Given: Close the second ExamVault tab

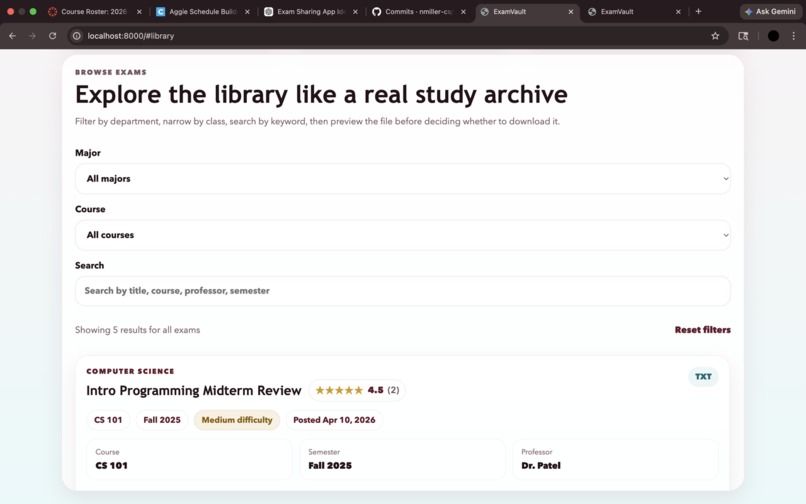Looking at the screenshot, I should click(678, 11).
